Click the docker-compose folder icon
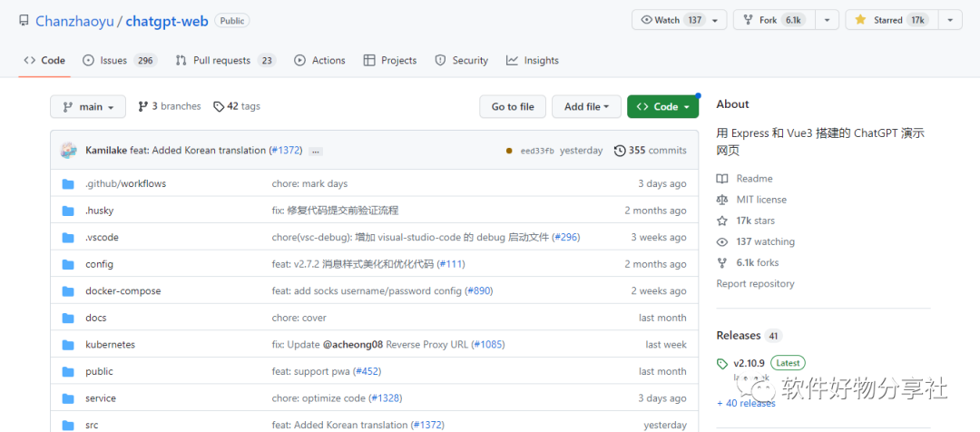The height and width of the screenshot is (432, 980). click(x=68, y=291)
